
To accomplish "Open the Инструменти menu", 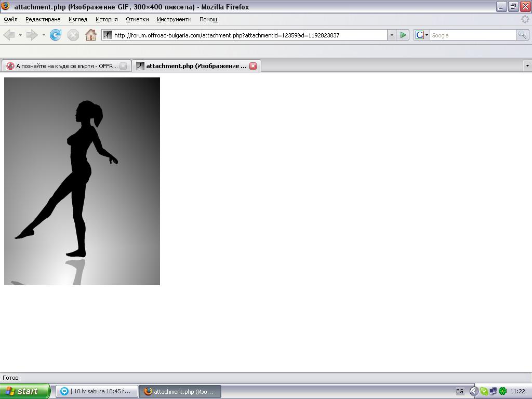I will click(174, 19).
